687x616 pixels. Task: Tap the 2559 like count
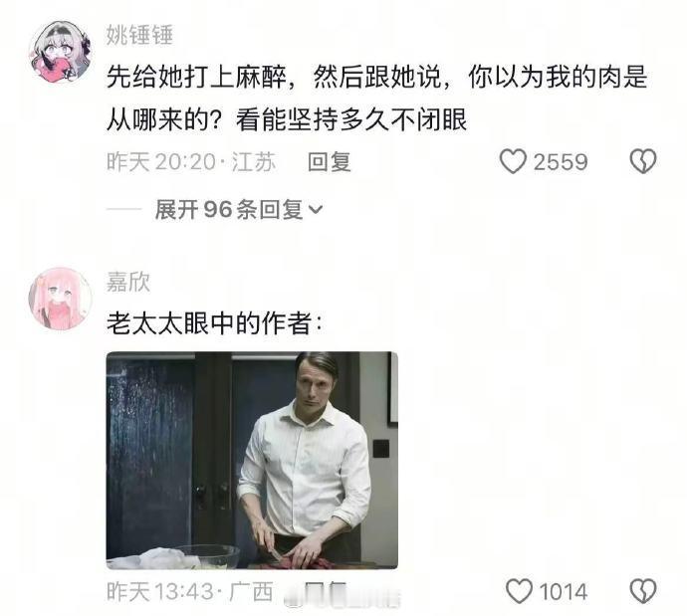pyautogui.click(x=561, y=162)
